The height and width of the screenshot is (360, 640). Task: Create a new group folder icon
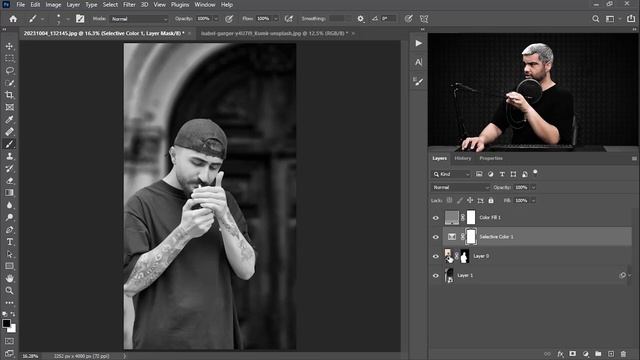tap(598, 354)
